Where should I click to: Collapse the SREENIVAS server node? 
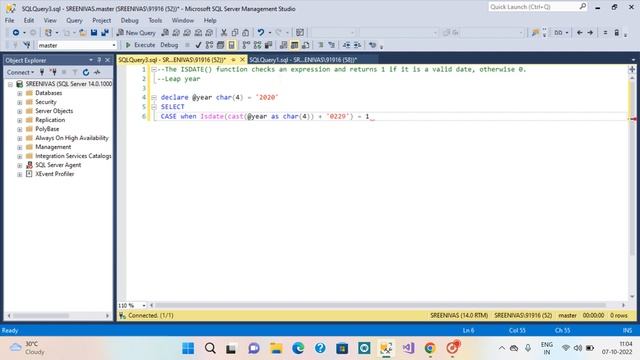[x=10, y=84]
